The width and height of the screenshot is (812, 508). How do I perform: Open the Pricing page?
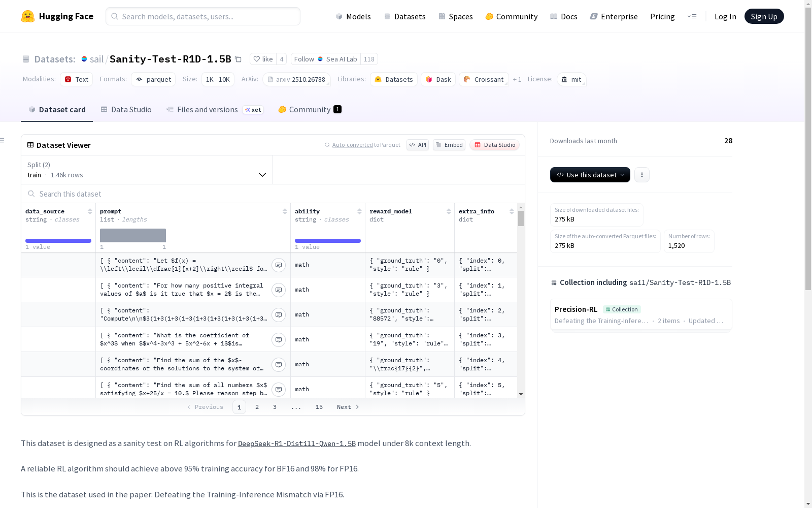tap(662, 16)
